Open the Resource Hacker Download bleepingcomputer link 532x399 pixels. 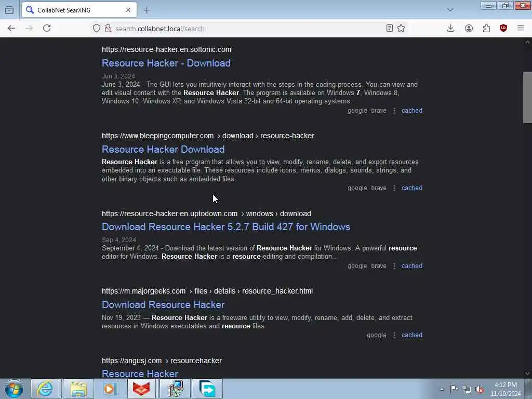(163, 149)
